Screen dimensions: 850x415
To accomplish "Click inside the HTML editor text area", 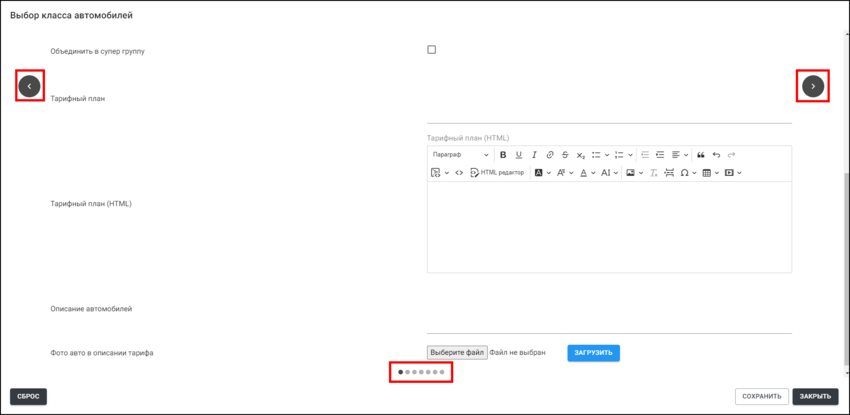I will click(609, 227).
